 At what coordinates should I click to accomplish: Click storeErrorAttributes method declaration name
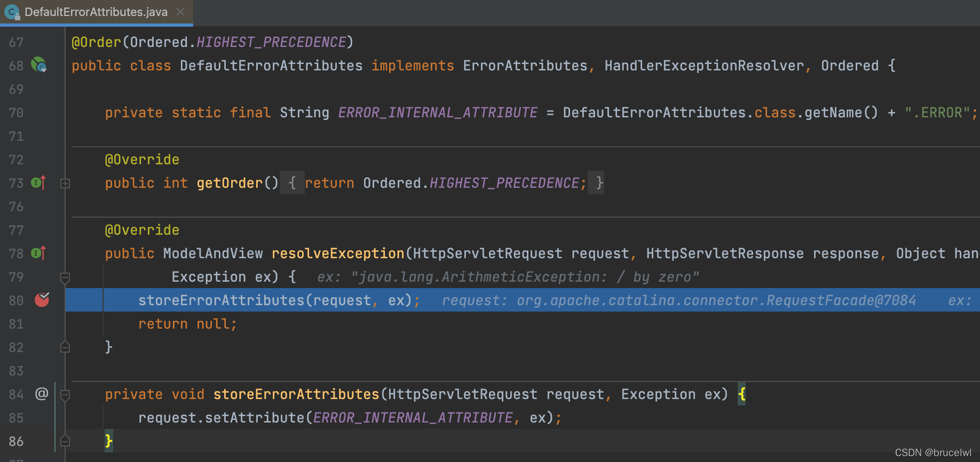(296, 394)
